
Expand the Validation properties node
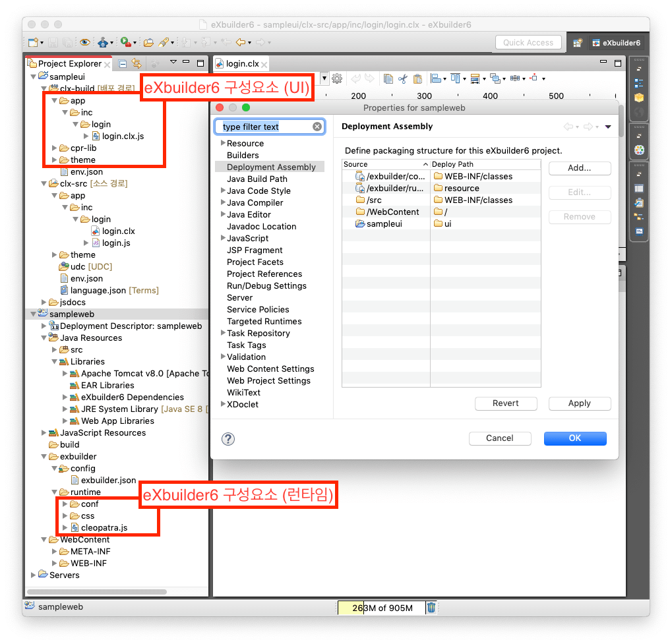pos(223,357)
